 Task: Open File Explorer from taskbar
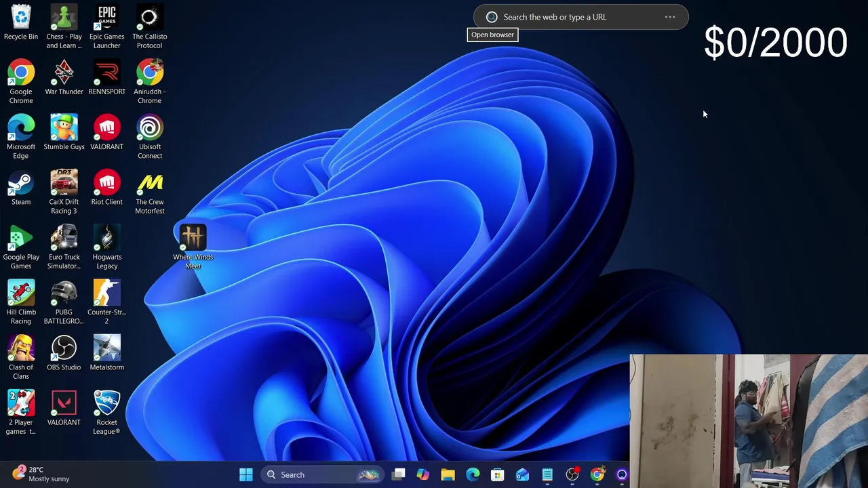pyautogui.click(x=448, y=474)
